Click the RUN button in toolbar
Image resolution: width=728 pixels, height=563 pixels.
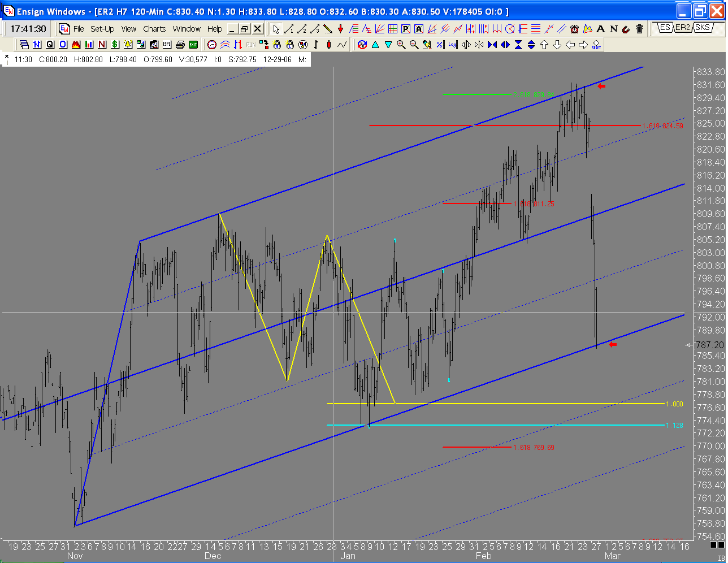click(x=251, y=45)
